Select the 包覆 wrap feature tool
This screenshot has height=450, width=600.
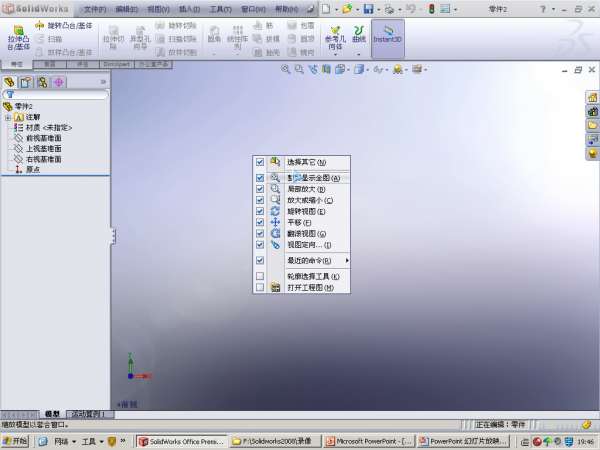(302, 26)
